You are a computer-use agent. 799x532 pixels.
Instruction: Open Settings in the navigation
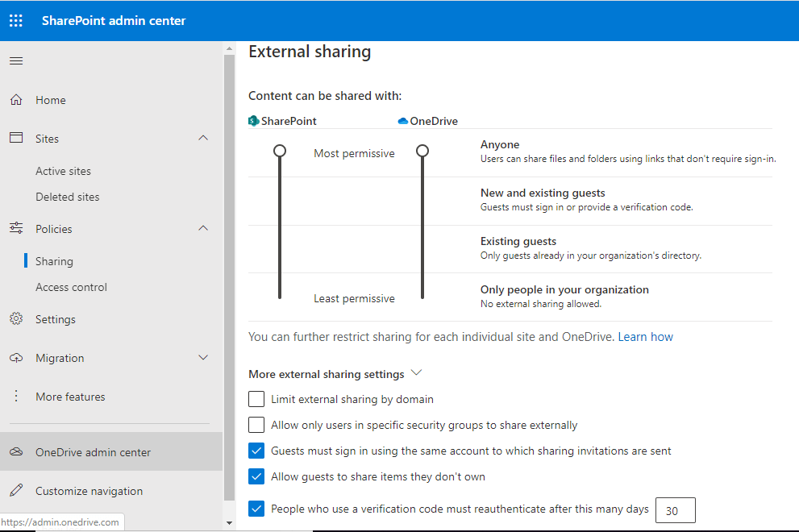coord(55,319)
